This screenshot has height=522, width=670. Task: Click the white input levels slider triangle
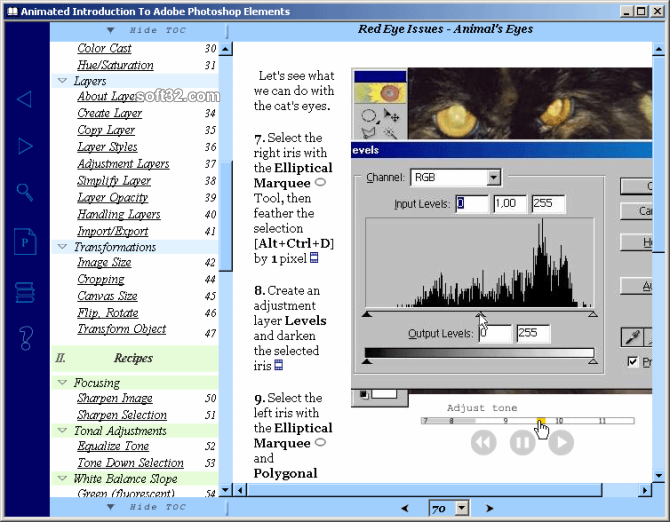[593, 314]
